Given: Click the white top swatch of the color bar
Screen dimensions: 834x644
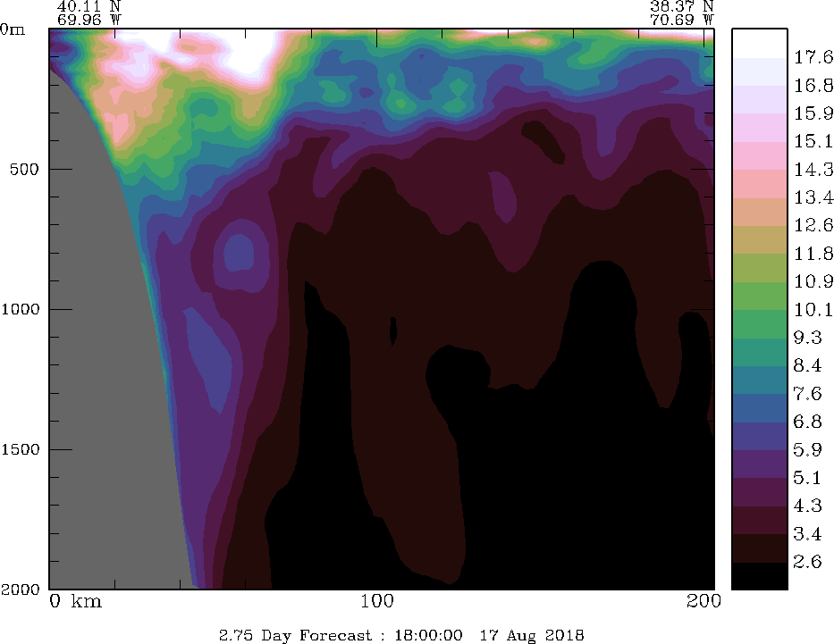Looking at the screenshot, I should pyautogui.click(x=760, y=43).
